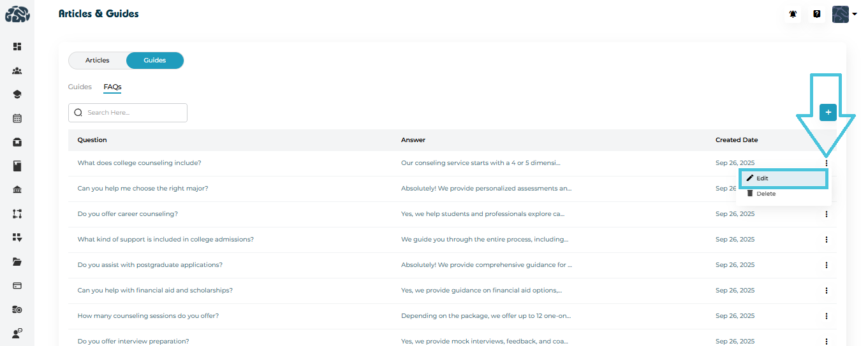
Task: Select the Guides toggle pill
Action: coord(155,61)
